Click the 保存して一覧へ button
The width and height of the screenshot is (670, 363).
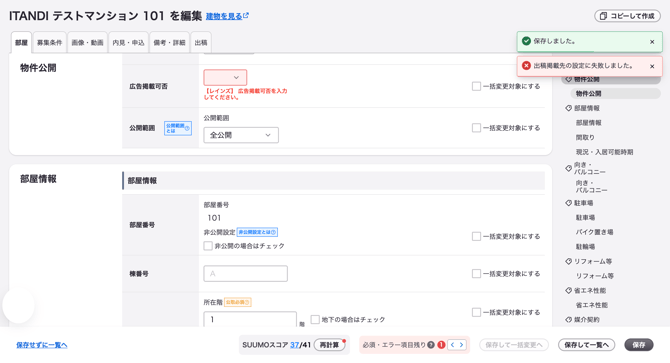[x=586, y=345]
